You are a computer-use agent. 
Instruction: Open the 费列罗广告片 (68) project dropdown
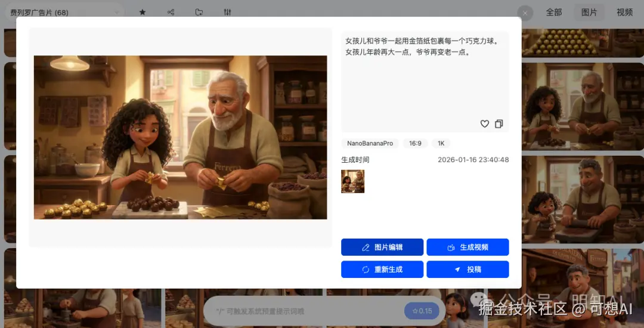pos(64,13)
